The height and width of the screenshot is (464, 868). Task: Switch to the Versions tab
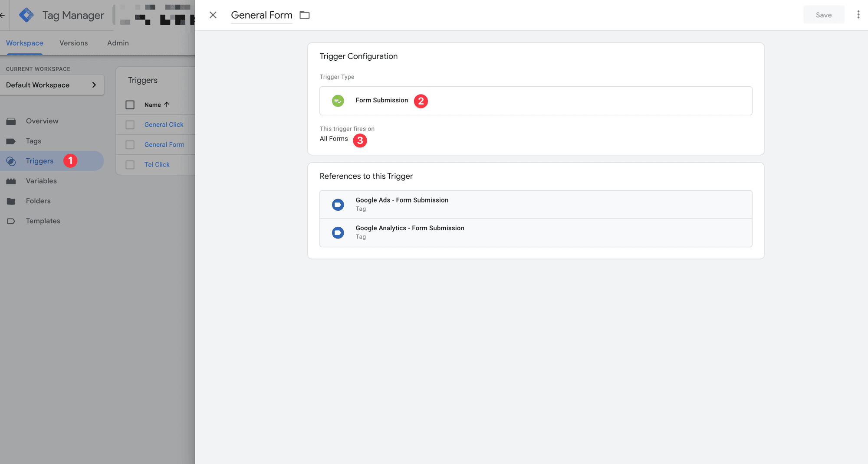coord(74,43)
